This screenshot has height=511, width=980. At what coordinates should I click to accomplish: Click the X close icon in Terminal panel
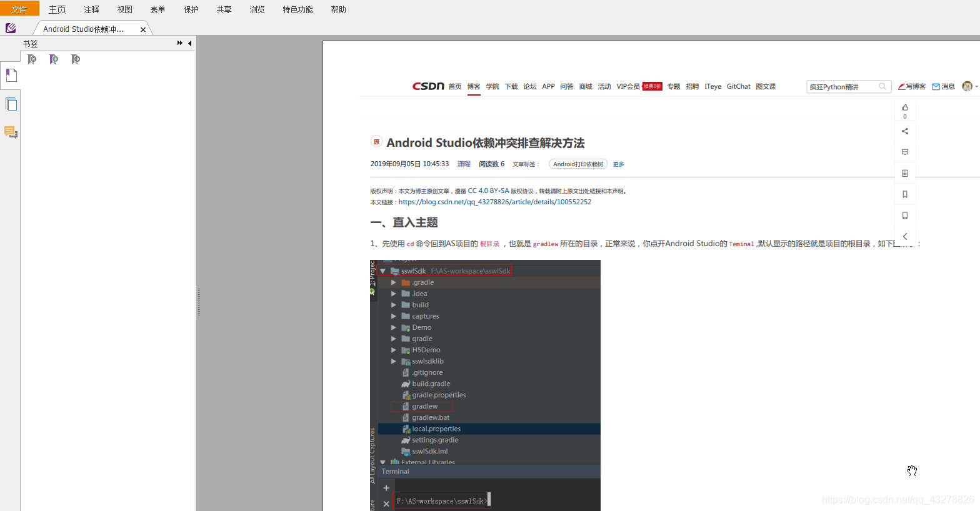(386, 504)
